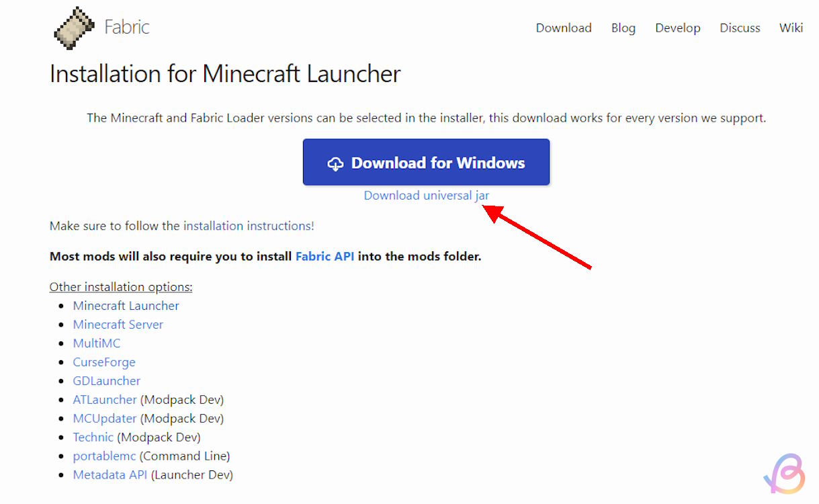The width and height of the screenshot is (819, 504).
Task: Choose the GDLauncher option
Action: (107, 381)
